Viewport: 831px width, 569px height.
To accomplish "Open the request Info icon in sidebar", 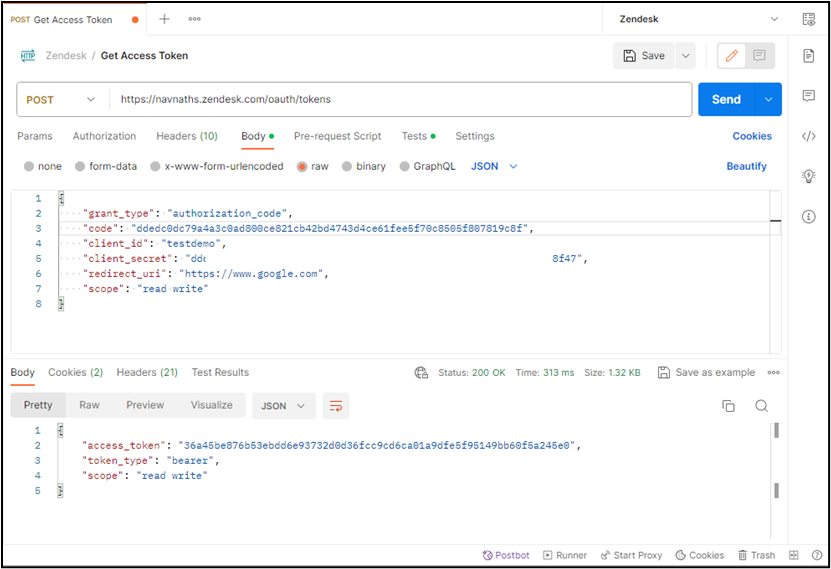I will [808, 216].
